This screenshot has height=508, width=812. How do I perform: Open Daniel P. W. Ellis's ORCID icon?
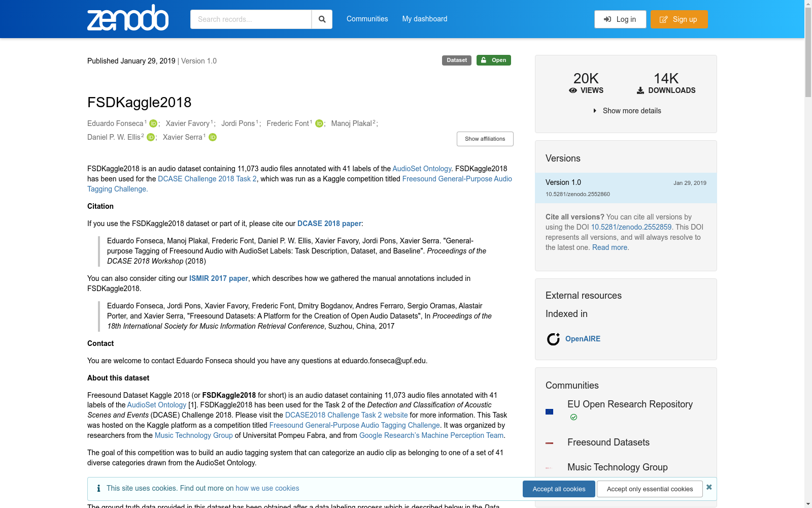(x=151, y=137)
